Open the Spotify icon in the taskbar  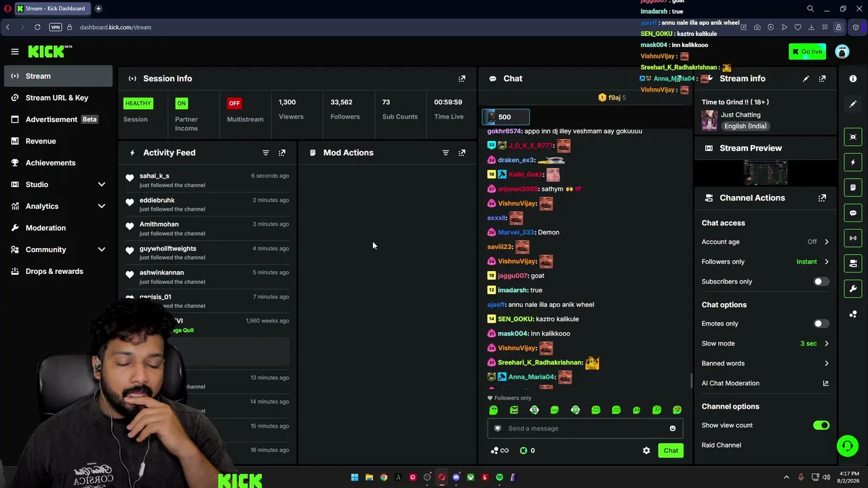(x=500, y=477)
